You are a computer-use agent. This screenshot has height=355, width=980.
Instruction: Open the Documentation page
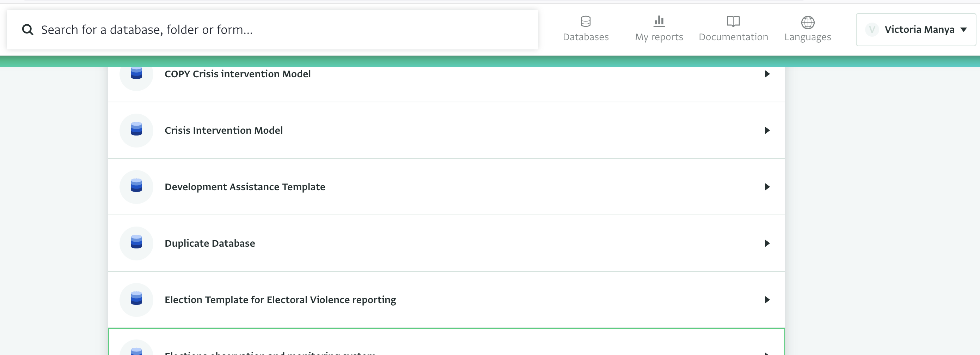[x=733, y=29]
